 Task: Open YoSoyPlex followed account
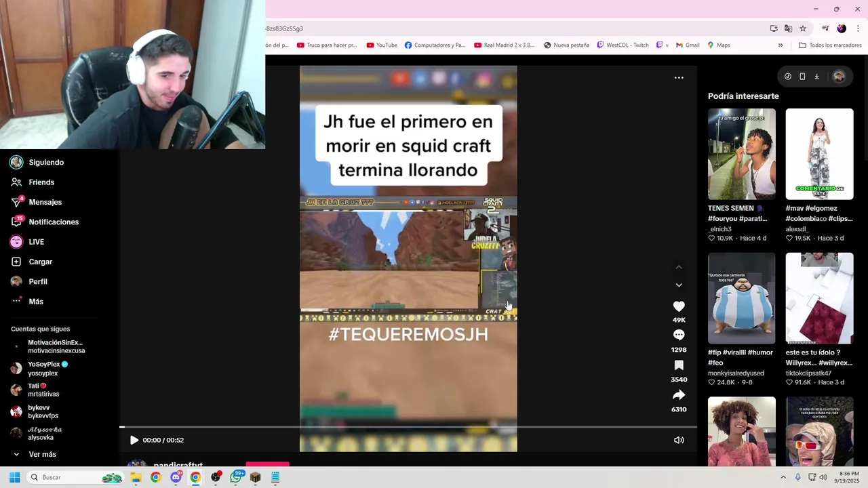(39, 369)
